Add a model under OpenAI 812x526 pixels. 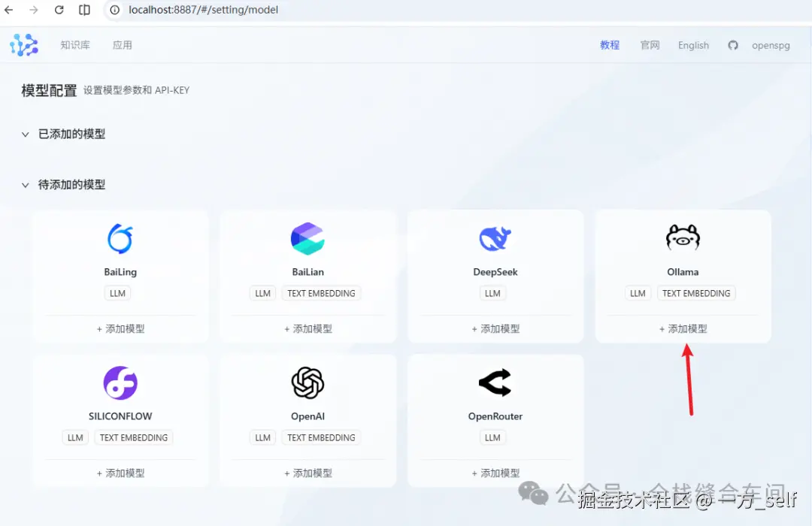click(308, 473)
